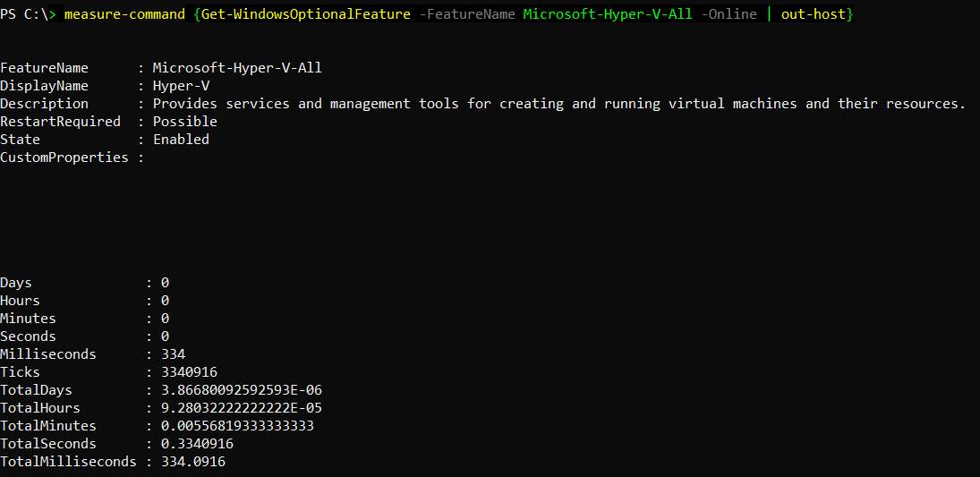Click the Hours label
This screenshot has height=477, width=980.
[20, 301]
